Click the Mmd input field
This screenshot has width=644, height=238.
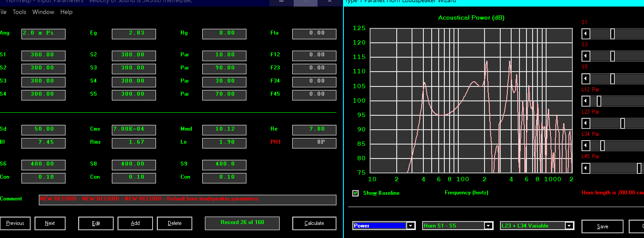point(224,130)
